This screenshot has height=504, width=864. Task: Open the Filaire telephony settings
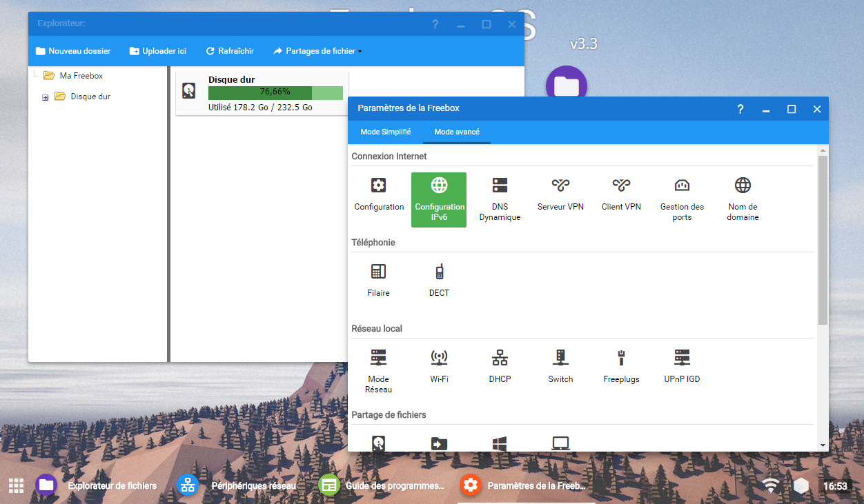tap(378, 281)
